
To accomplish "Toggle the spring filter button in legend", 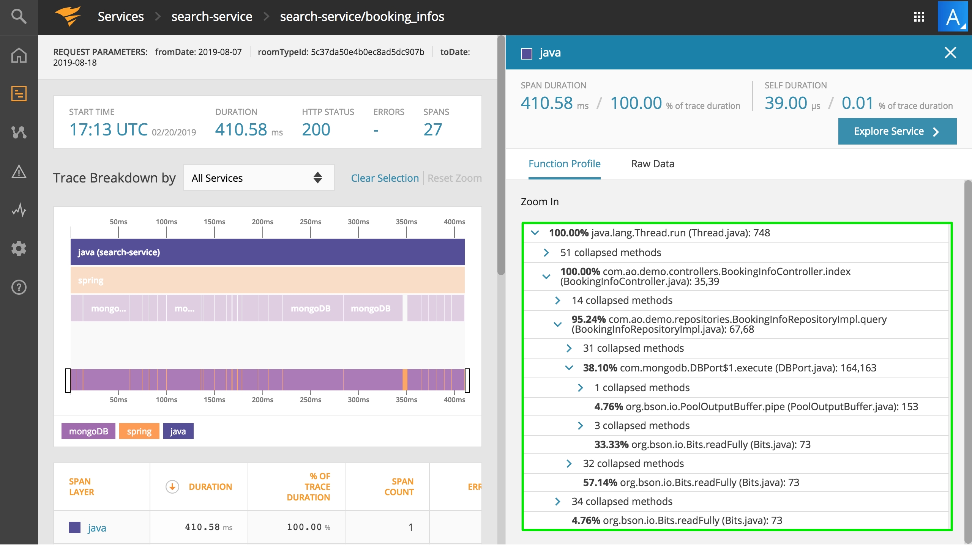I will [139, 431].
